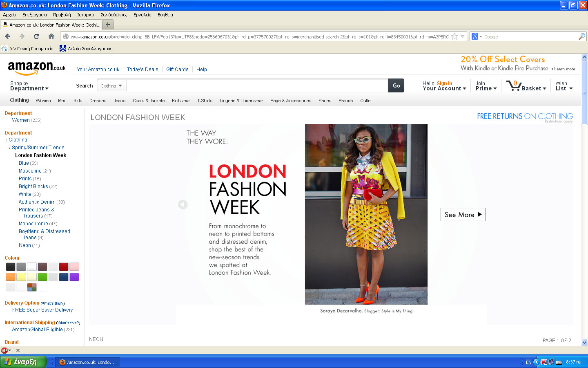Go up to the Spring/Summer Trends category

click(x=38, y=148)
